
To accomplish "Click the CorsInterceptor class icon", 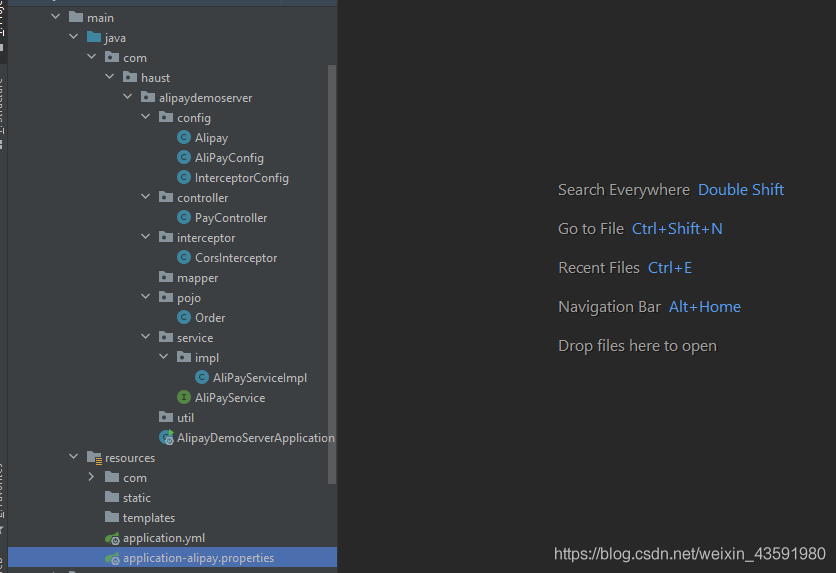I will [184, 258].
